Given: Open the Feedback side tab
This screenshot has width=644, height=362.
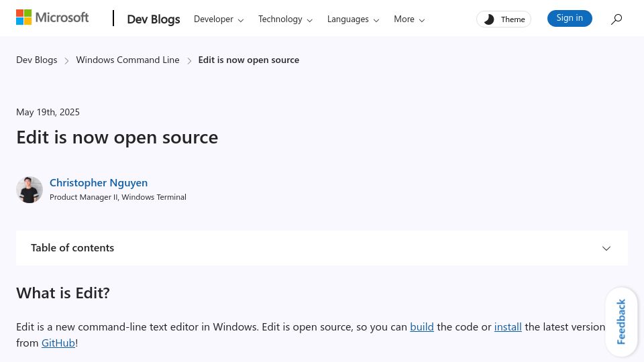Looking at the screenshot, I should tap(621, 321).
